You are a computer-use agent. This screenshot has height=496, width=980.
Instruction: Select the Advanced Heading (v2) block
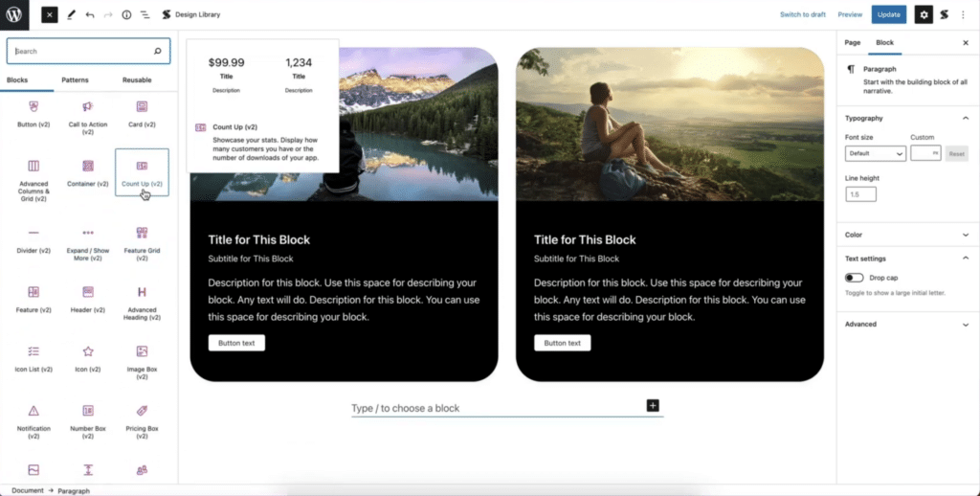[x=142, y=303]
